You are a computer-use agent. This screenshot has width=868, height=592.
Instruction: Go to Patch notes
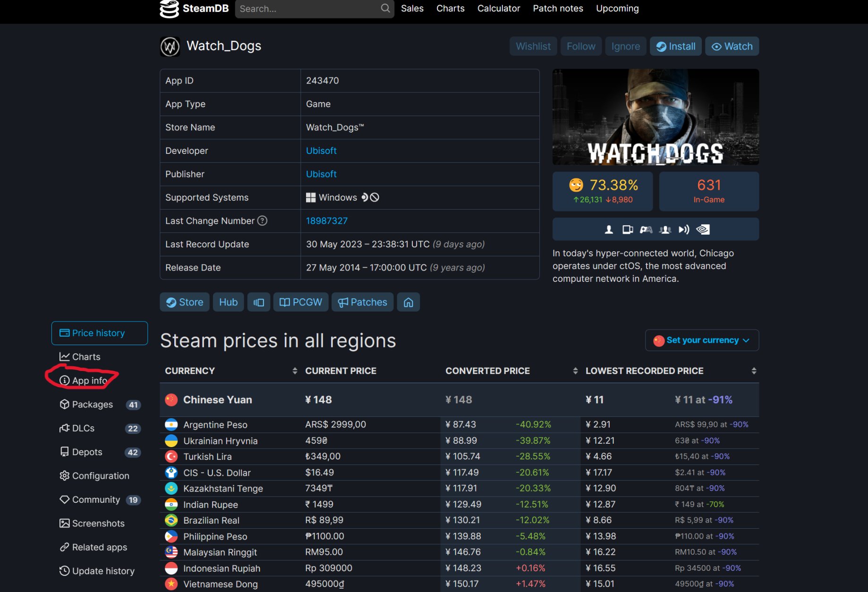tap(558, 8)
